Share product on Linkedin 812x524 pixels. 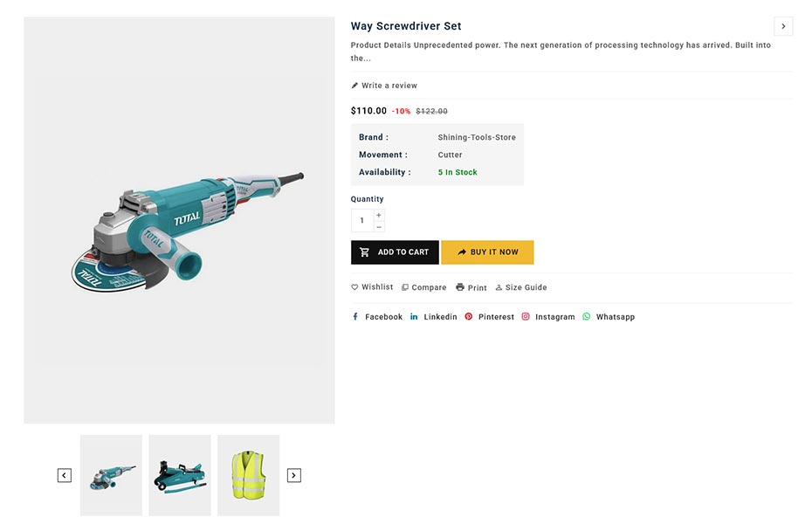click(434, 317)
